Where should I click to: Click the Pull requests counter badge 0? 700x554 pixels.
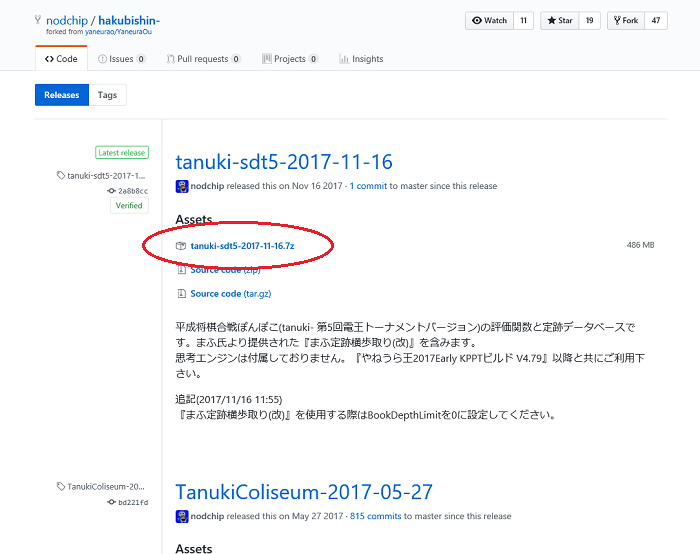[236, 59]
